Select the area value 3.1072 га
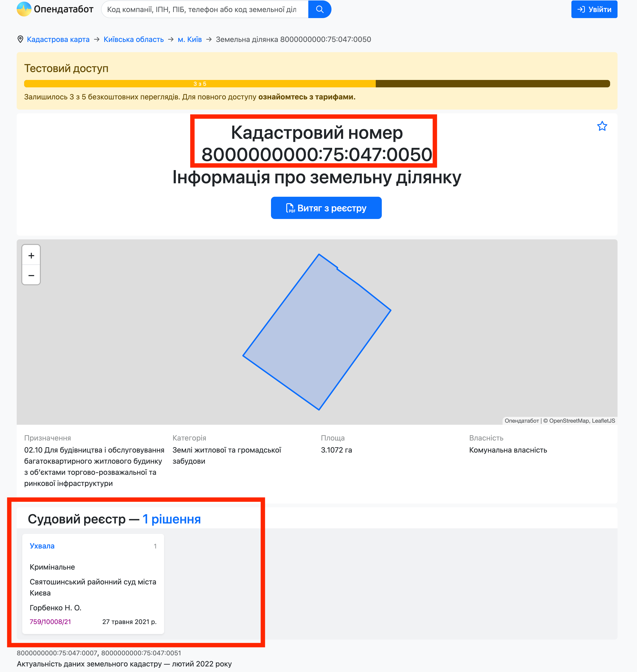The height and width of the screenshot is (672, 637). 337,450
